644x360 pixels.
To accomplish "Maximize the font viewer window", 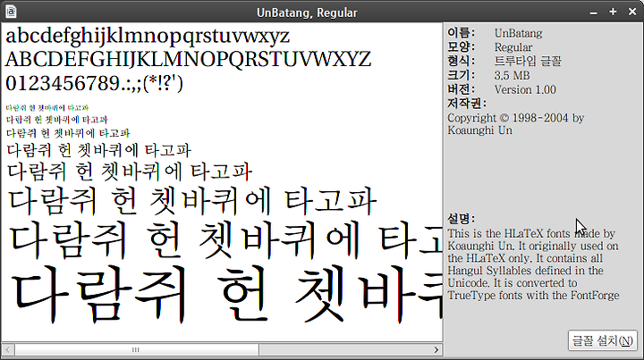I will click(x=613, y=12).
